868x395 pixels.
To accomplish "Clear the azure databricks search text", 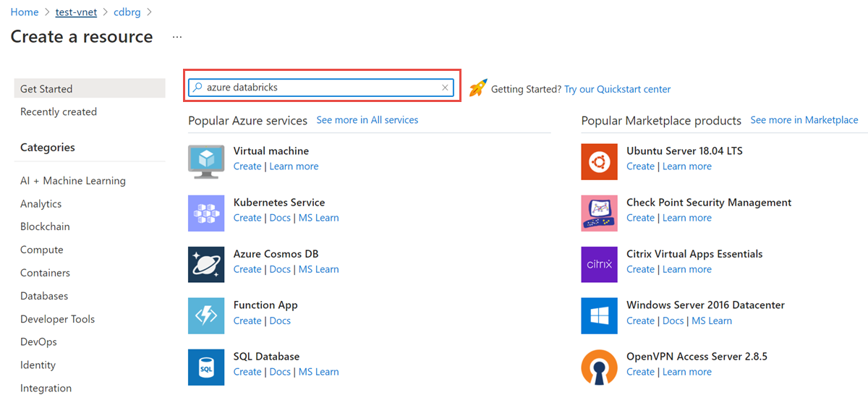I will [x=446, y=88].
